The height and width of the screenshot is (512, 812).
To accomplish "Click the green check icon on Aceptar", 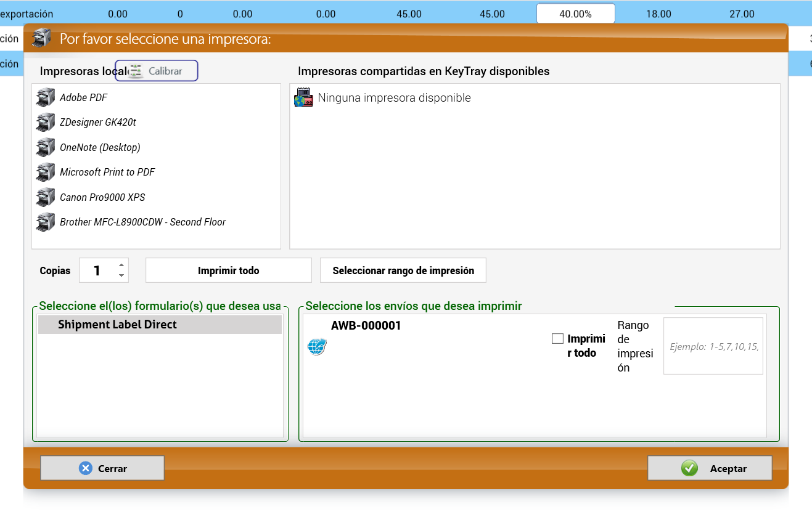I will (x=689, y=468).
